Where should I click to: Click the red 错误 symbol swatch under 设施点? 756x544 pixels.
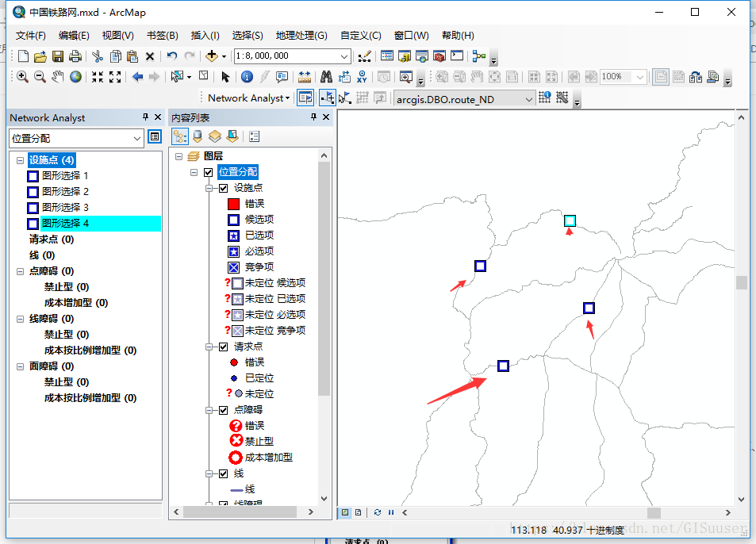[x=233, y=205]
